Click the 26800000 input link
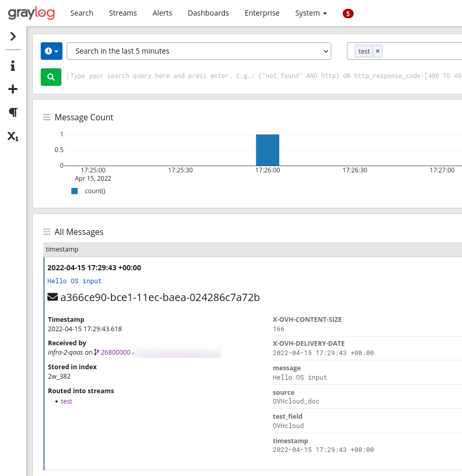Viewport: 462px width, 476px height. (x=115, y=353)
